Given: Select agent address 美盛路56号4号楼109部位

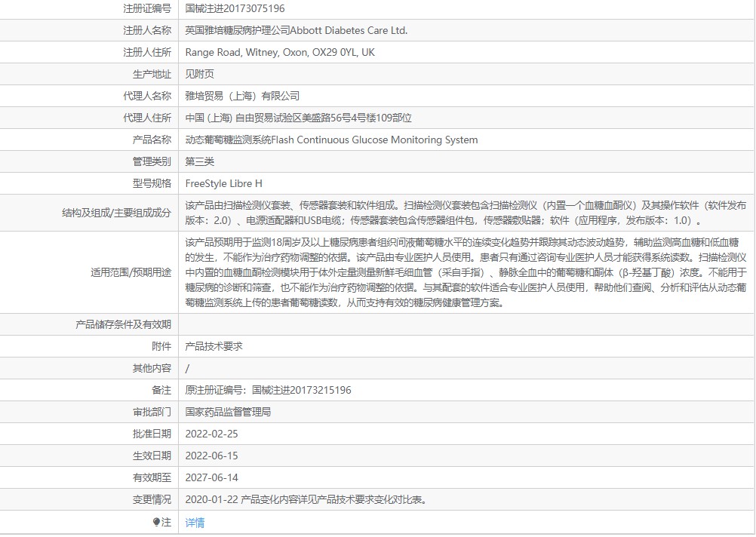Looking at the screenshot, I should point(357,118).
